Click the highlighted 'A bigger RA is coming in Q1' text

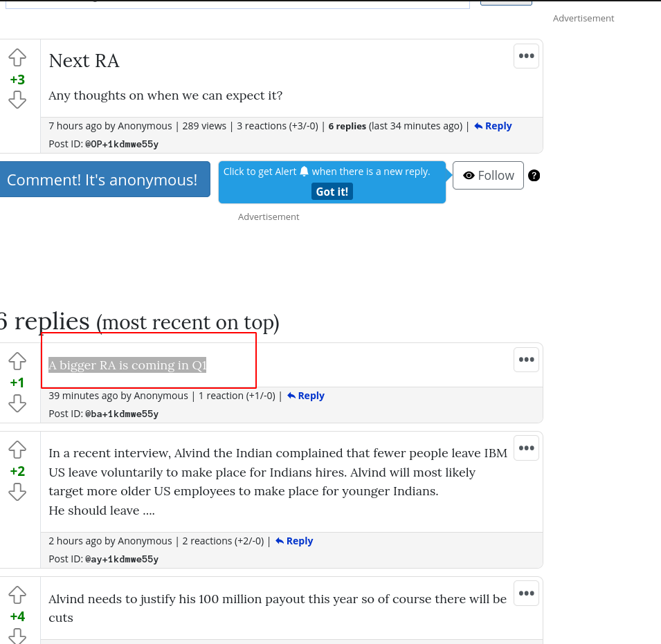coord(127,365)
